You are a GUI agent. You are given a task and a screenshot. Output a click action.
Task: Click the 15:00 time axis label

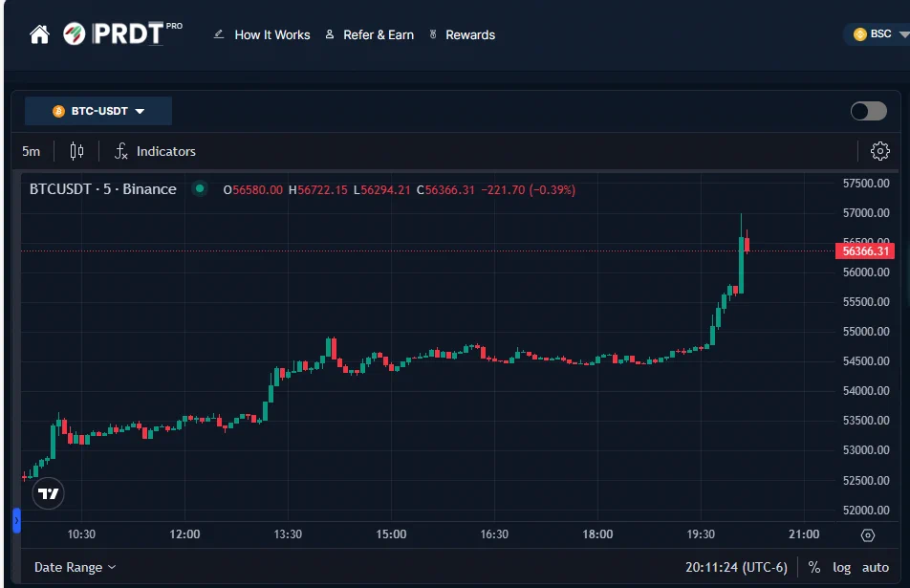(x=391, y=534)
